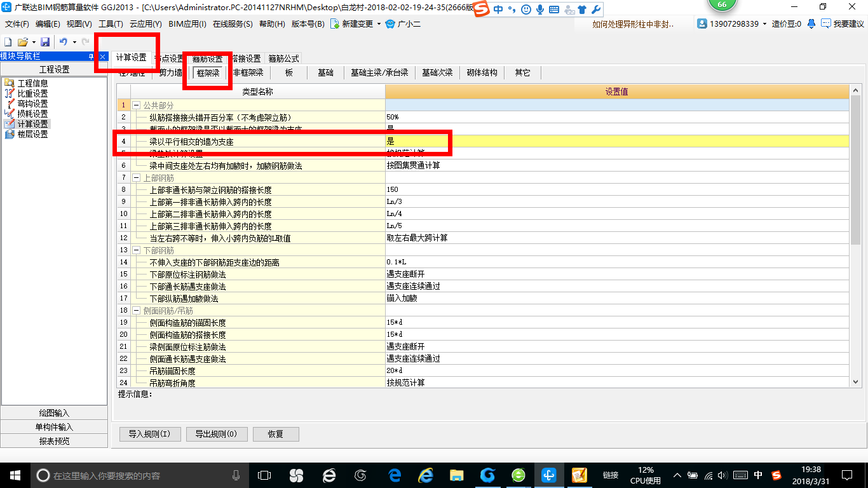
Task: Click the Sogou input S logo
Action: [x=482, y=10]
